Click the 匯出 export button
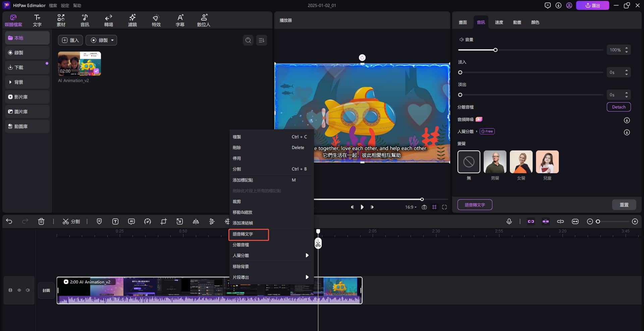Screen dimensions: 644x331 tap(593, 5)
